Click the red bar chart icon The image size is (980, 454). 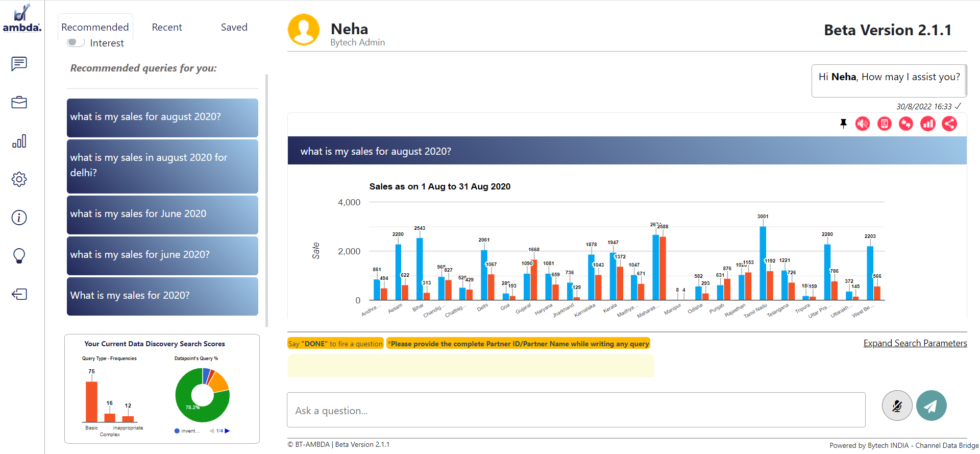click(928, 124)
